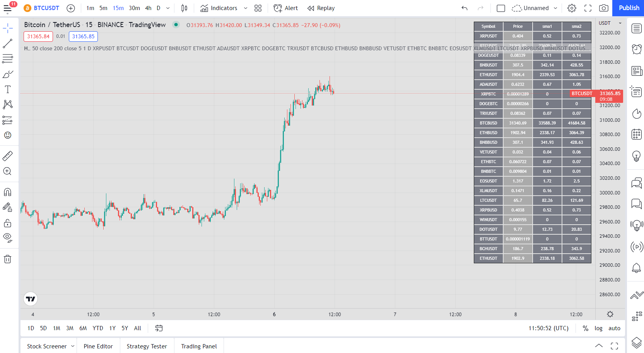This screenshot has width=644, height=353.
Task: Expand the Stock Screener dropdown arrow
Action: (72, 346)
